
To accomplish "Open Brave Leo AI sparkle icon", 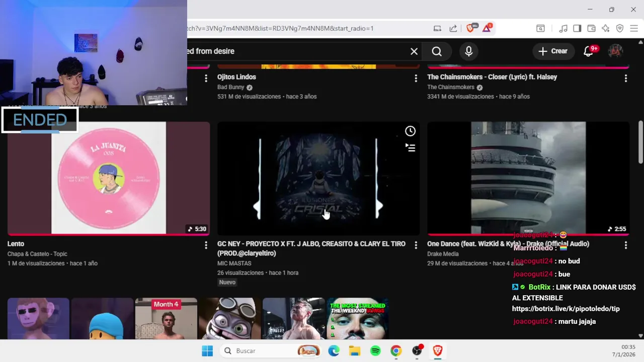I will point(606,29).
